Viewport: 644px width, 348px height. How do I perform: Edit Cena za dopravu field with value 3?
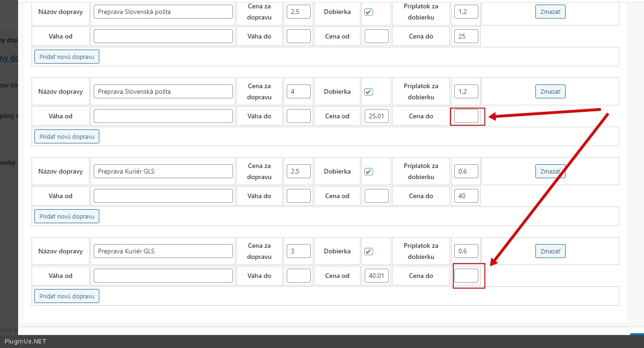click(x=298, y=251)
